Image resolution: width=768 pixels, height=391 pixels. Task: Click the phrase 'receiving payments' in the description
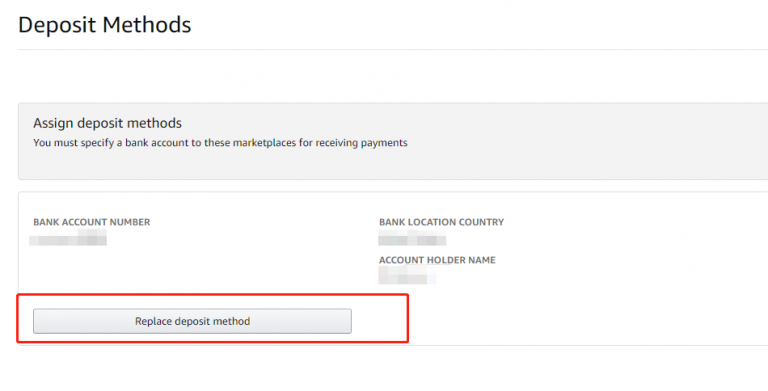(x=361, y=143)
